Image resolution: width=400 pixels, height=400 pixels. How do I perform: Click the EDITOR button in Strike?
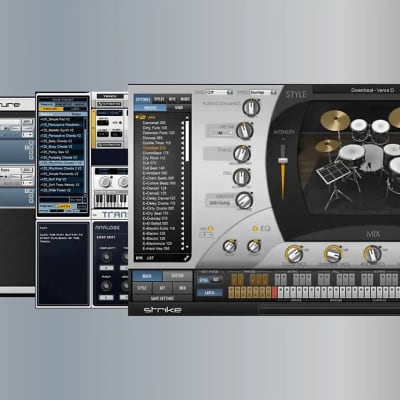pyautogui.click(x=178, y=276)
